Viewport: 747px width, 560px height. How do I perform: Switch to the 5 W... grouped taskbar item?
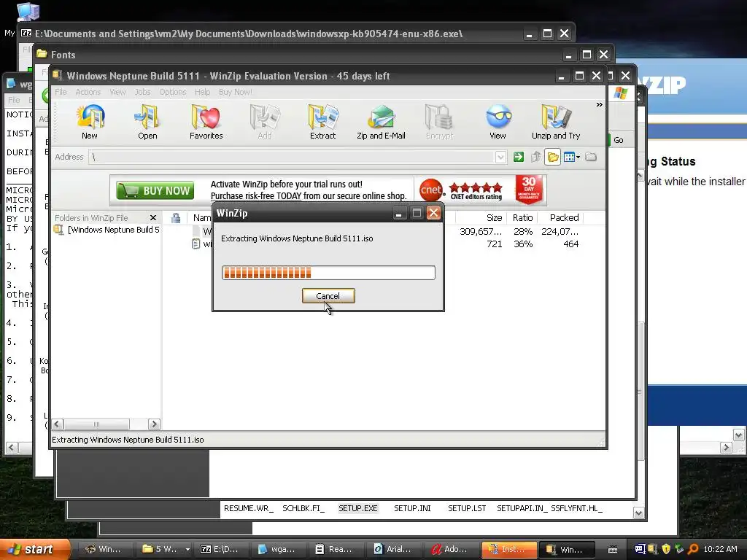coord(164,549)
